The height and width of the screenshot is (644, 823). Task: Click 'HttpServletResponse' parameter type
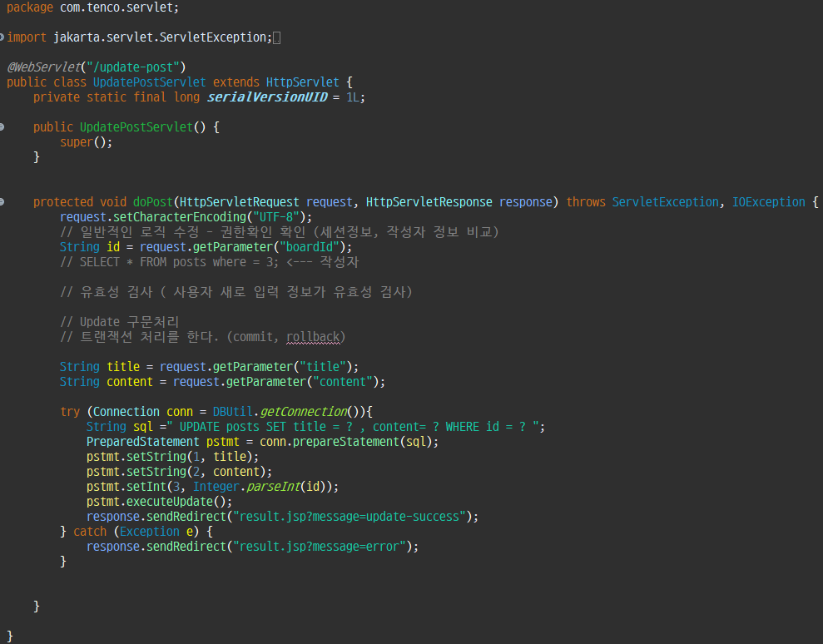tap(429, 202)
